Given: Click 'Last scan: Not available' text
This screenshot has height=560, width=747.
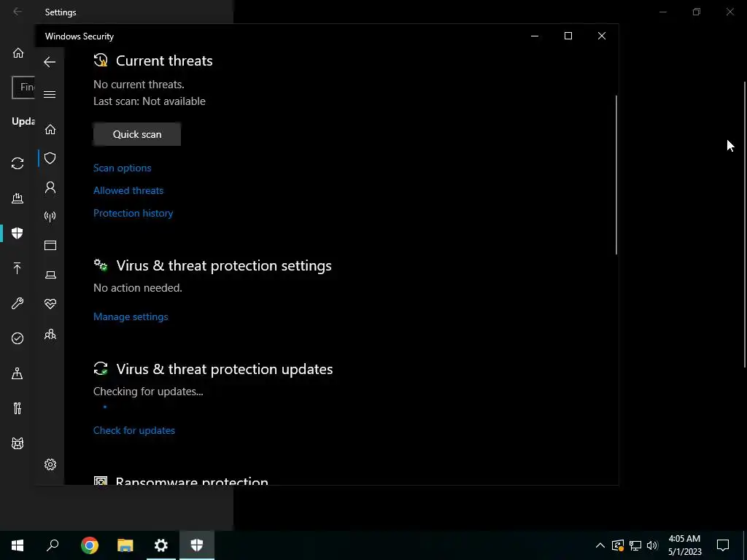Looking at the screenshot, I should click(x=149, y=101).
